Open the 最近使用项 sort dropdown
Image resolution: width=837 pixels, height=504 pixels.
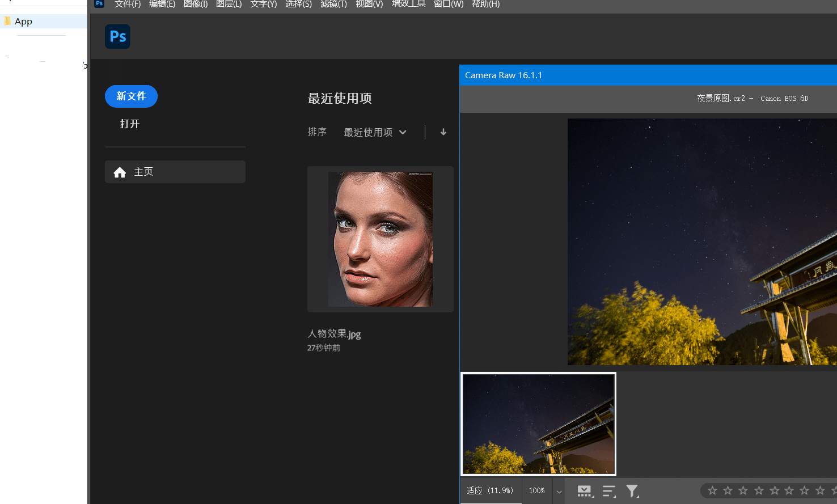(375, 132)
